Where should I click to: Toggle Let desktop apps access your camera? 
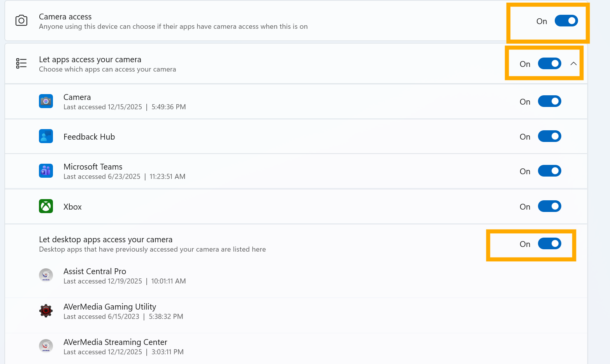coord(549,243)
